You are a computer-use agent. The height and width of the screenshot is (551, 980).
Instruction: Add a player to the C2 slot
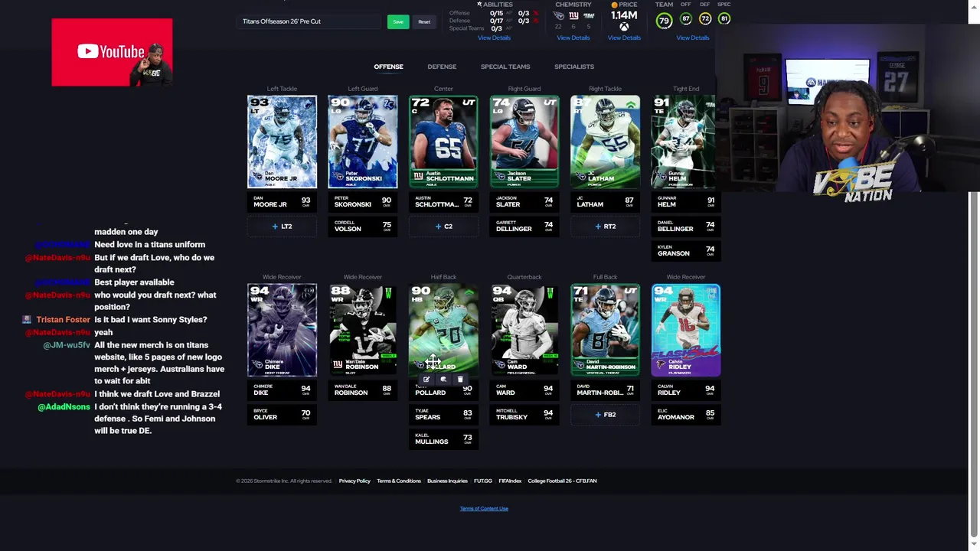tap(443, 227)
